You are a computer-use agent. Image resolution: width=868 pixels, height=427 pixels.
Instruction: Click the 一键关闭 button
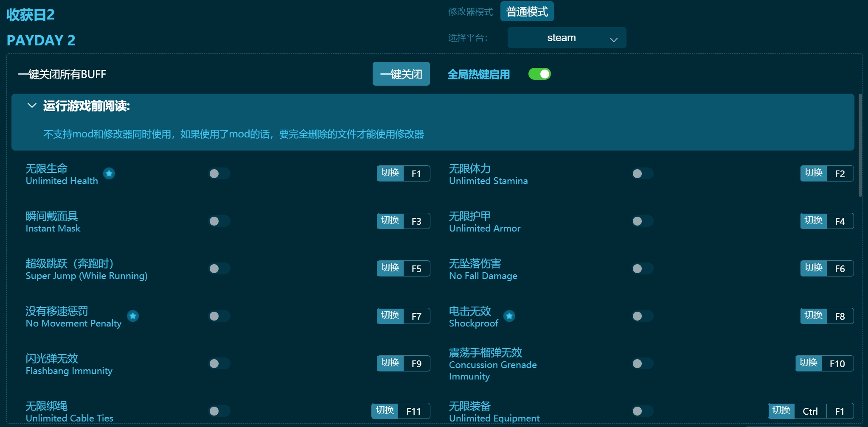401,74
